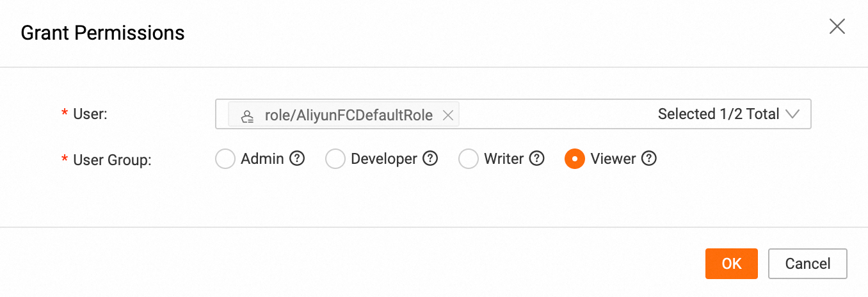
Task: Open the Viewer group help tooltip icon
Action: (x=649, y=158)
